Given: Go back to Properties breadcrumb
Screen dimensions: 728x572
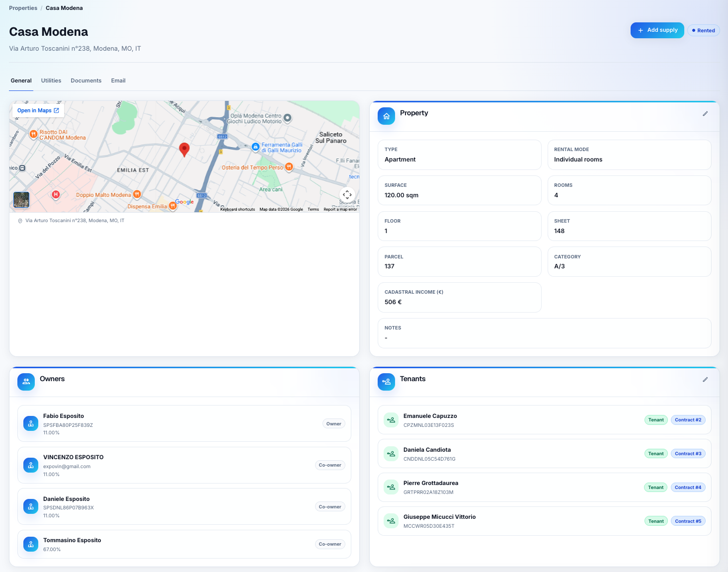Looking at the screenshot, I should point(23,8).
